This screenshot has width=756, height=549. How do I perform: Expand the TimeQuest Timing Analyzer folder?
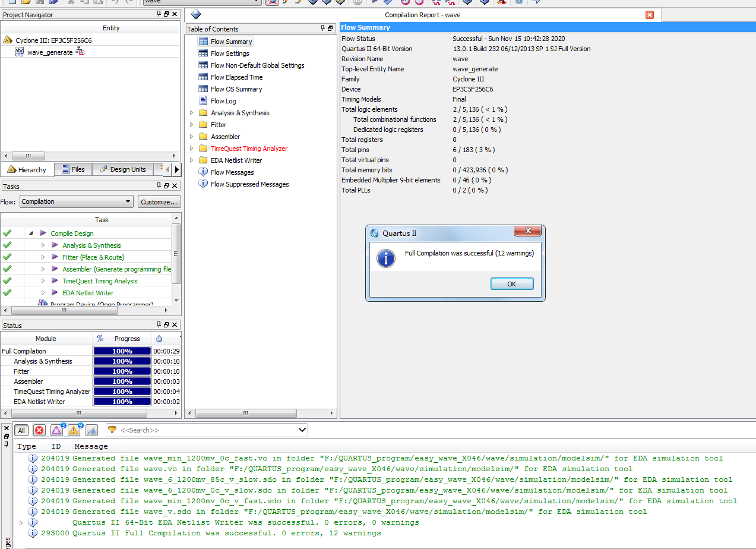tap(191, 149)
